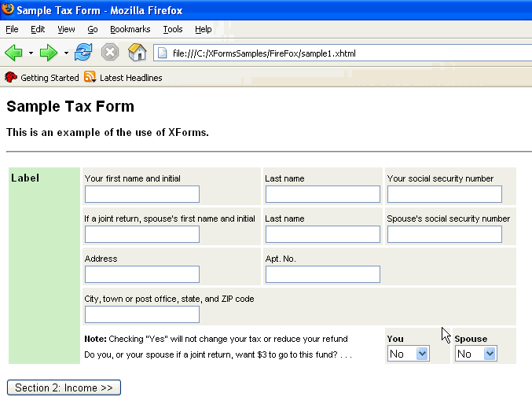532x404 pixels.
Task: Click the Your social security number field
Action: click(x=445, y=194)
